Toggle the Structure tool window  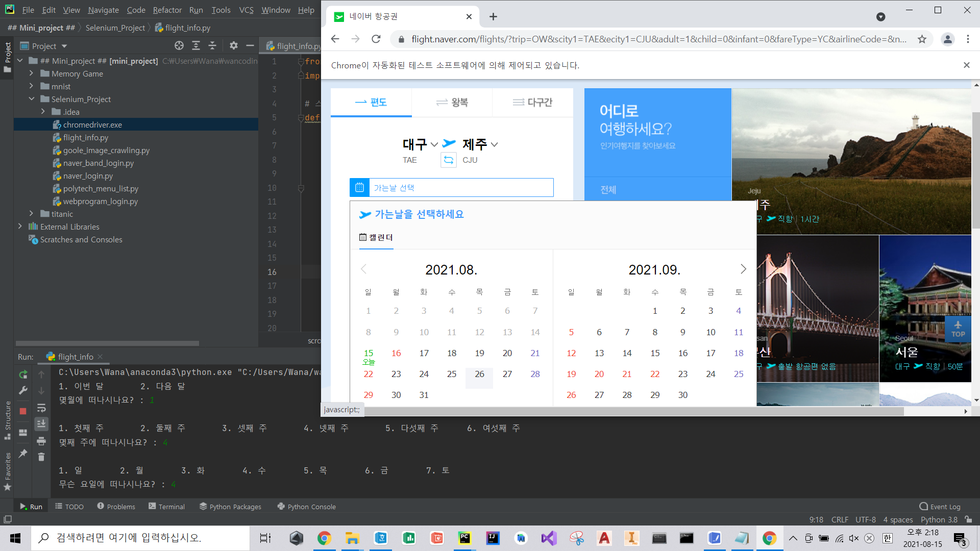[7, 420]
